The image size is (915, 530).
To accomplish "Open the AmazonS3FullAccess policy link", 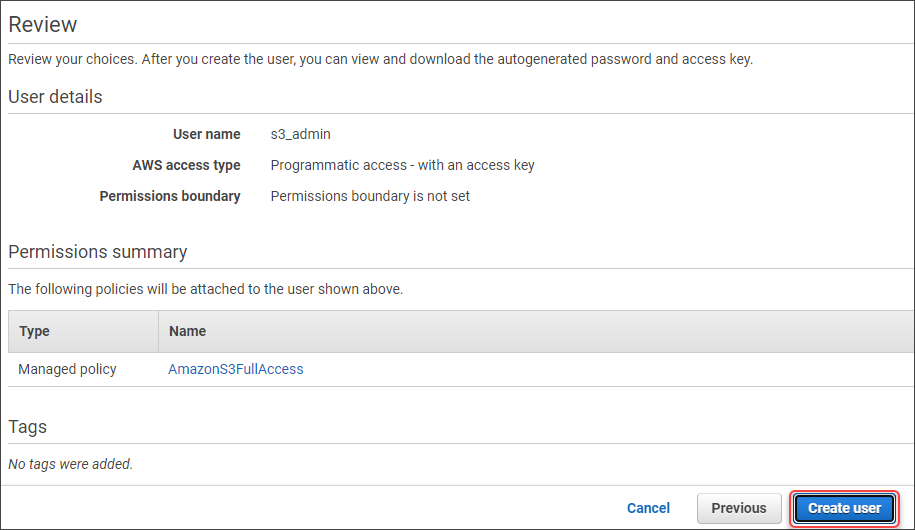I will [236, 369].
